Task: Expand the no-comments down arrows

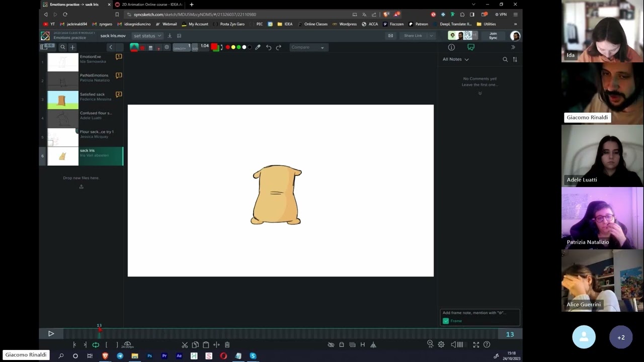Action: [480, 93]
